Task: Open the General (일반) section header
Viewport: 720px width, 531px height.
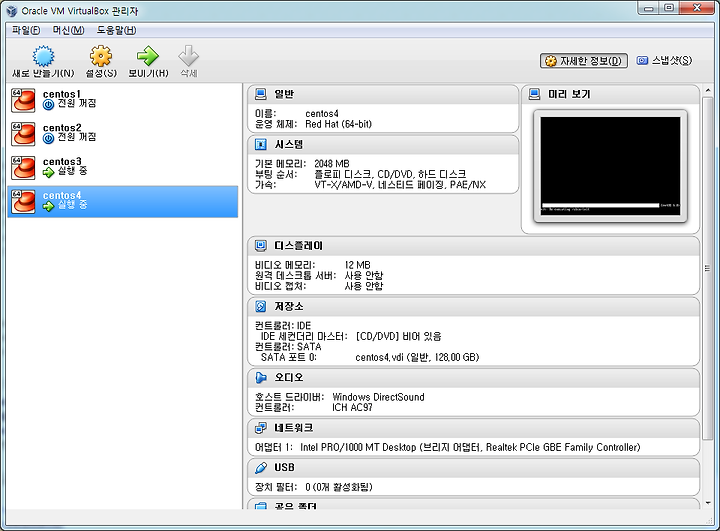Action: 383,94
